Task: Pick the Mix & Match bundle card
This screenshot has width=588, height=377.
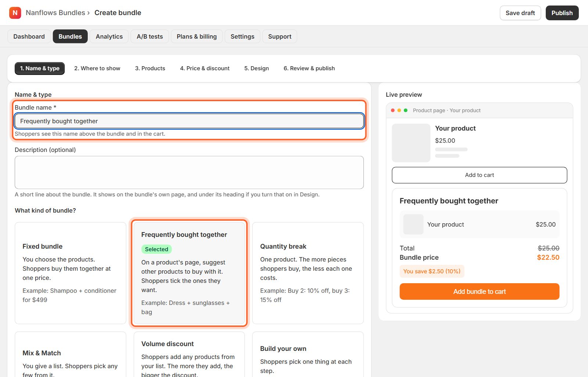Action: pyautogui.click(x=71, y=354)
